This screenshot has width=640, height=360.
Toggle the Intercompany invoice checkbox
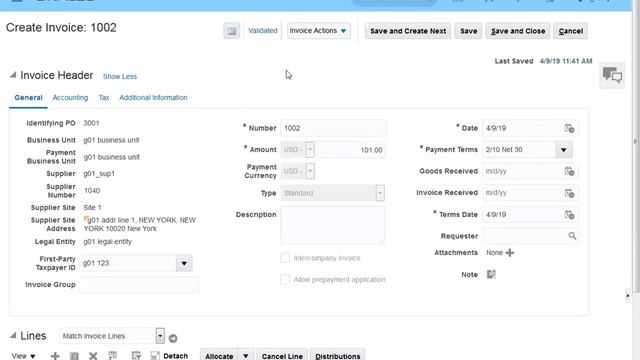285,258
